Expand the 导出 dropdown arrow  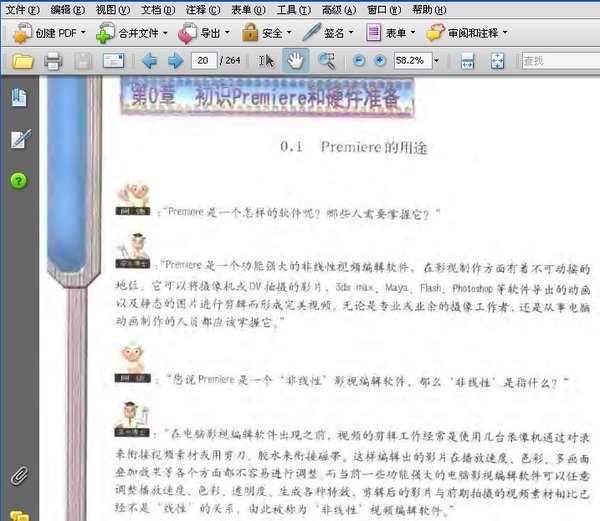(227, 33)
